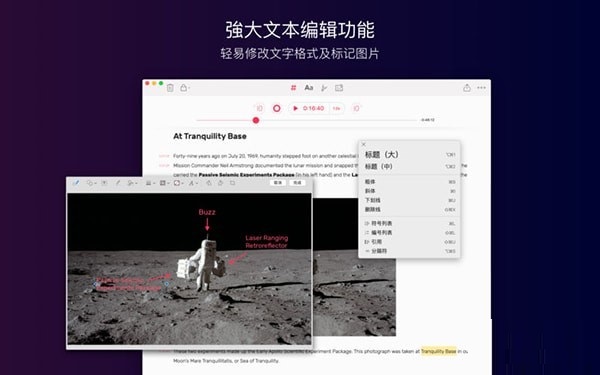The height and width of the screenshot is (375, 600).
Task: Open the signature dropdown in markup toolbar
Action: click(132, 183)
